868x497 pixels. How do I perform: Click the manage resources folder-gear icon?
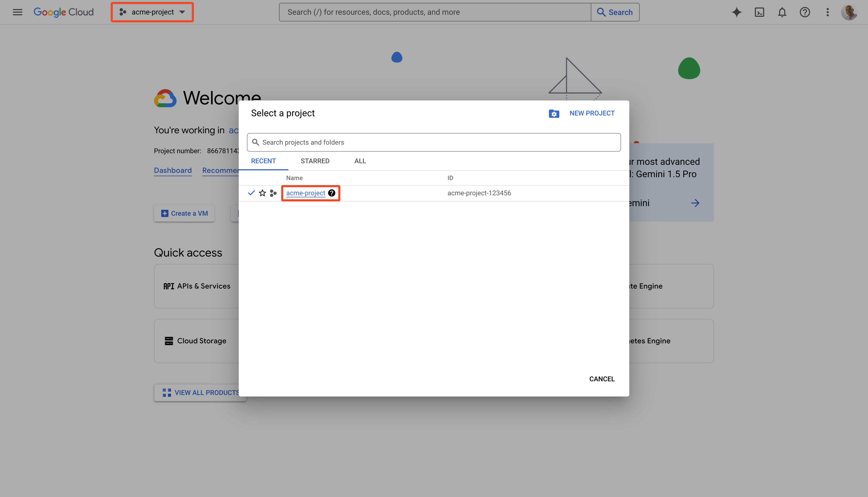tap(554, 114)
